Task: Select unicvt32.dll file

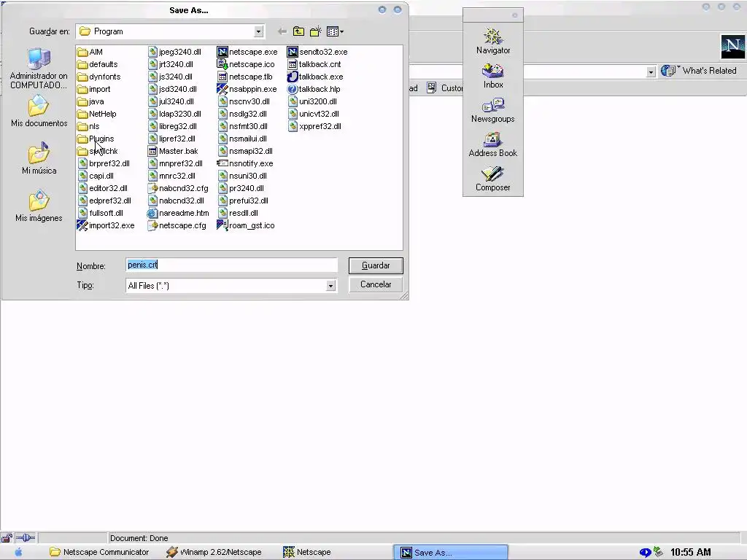Action: tap(314, 114)
